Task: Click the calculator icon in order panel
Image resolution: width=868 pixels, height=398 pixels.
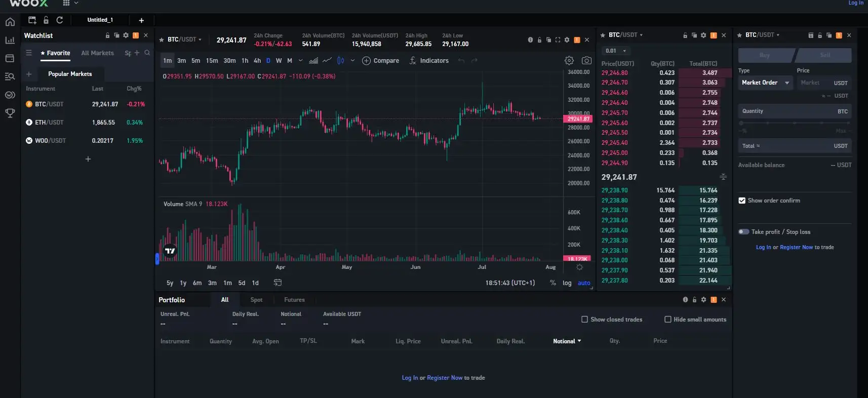Action: pos(810,35)
